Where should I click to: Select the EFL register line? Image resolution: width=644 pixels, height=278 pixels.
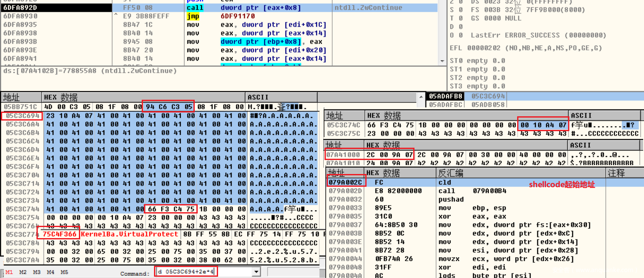(526, 48)
